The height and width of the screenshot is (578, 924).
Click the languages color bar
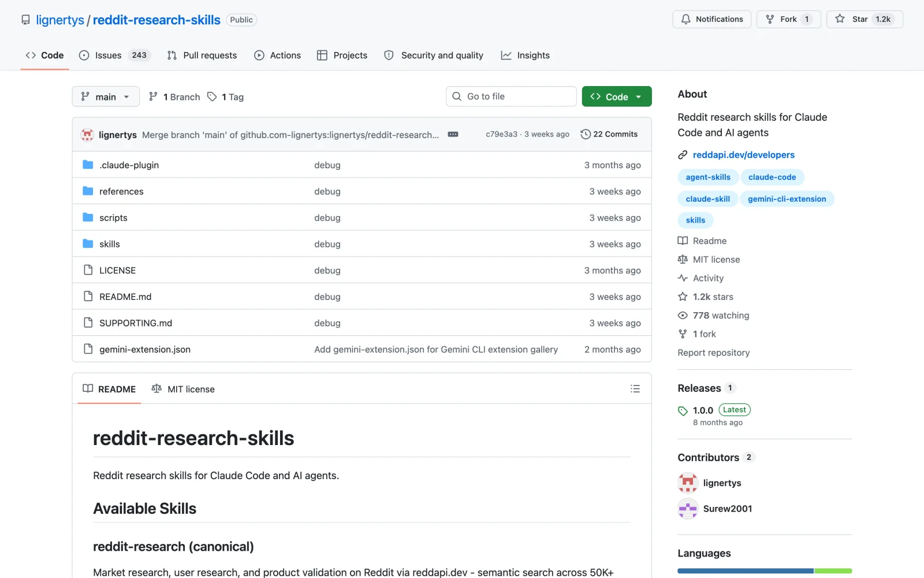pyautogui.click(x=765, y=571)
